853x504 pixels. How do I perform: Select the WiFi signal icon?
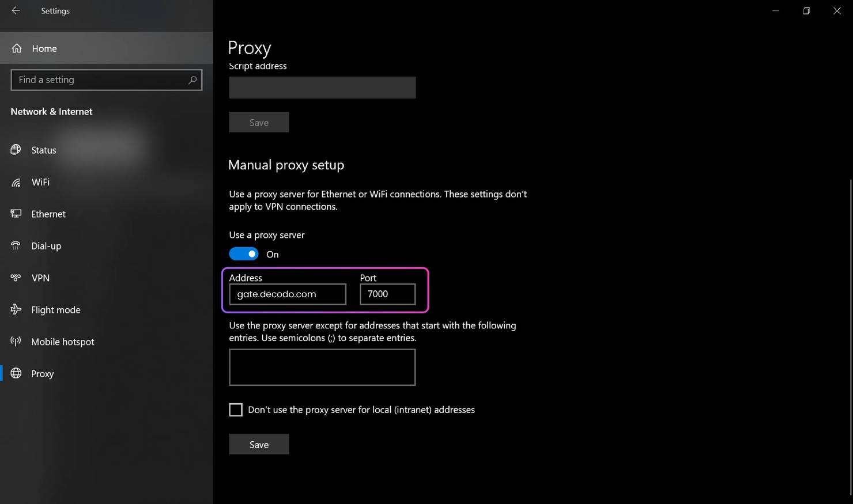coord(16,183)
